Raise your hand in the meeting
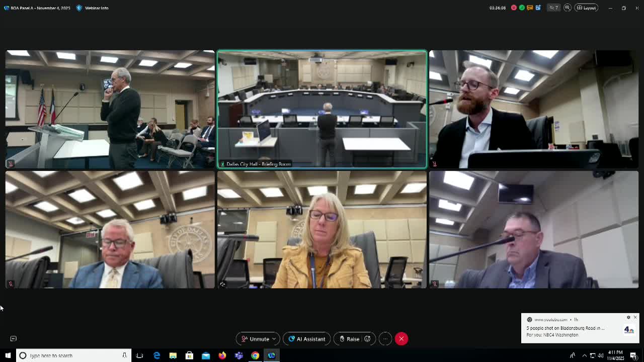This screenshot has width=644, height=362. (x=349, y=339)
